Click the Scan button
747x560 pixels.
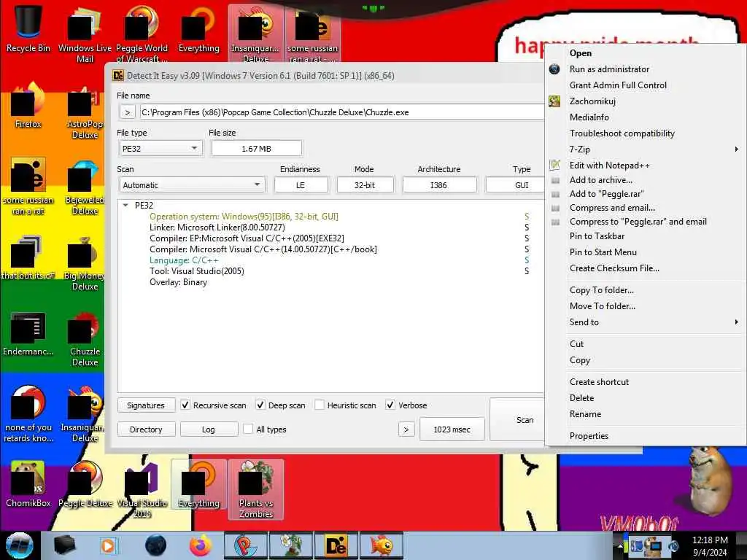[519, 420]
